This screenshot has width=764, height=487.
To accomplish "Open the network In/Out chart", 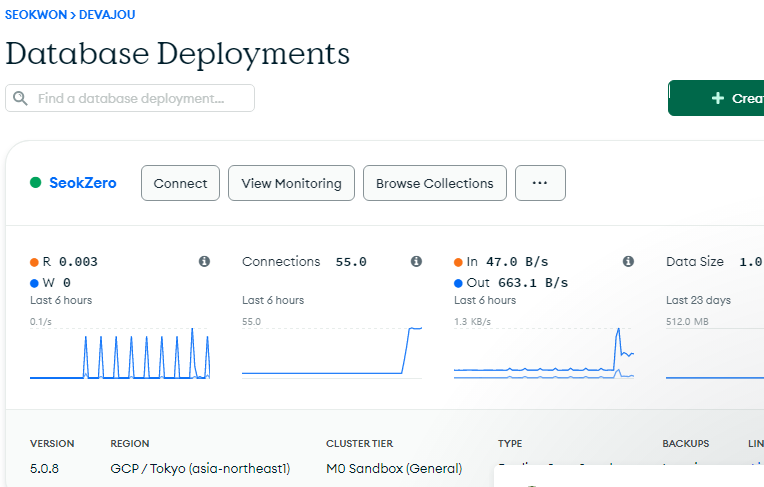I will point(544,352).
